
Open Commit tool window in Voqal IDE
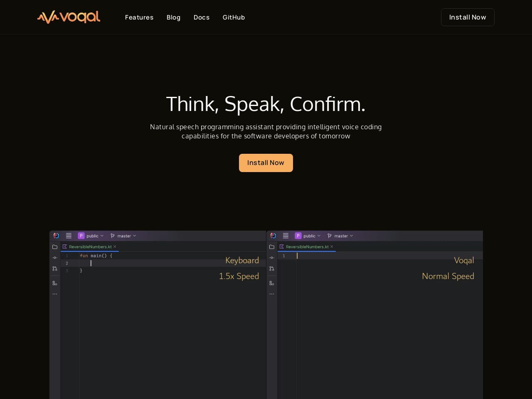pos(272,258)
